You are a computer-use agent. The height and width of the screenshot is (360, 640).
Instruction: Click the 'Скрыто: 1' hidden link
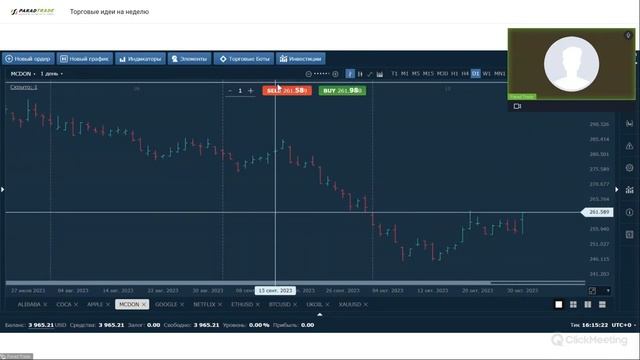(x=24, y=87)
